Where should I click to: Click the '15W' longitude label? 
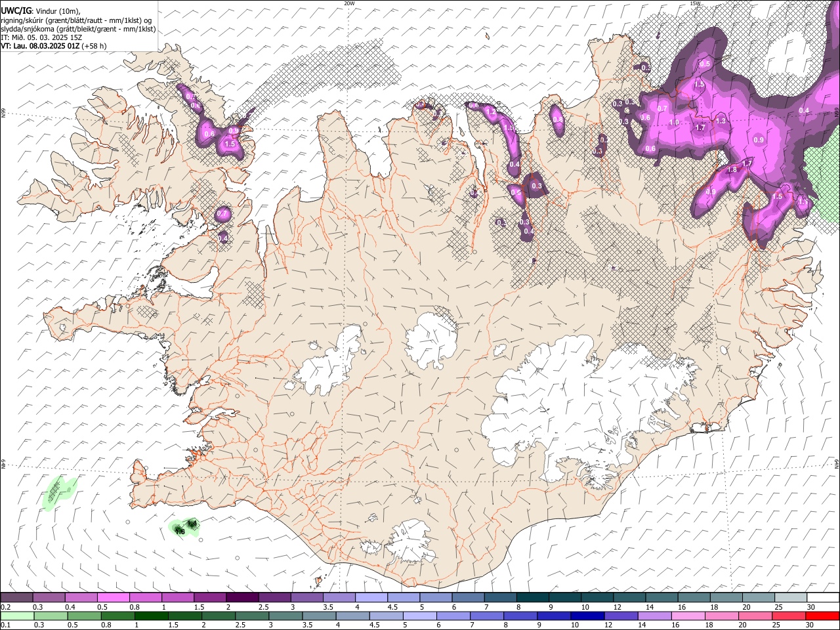click(x=695, y=3)
